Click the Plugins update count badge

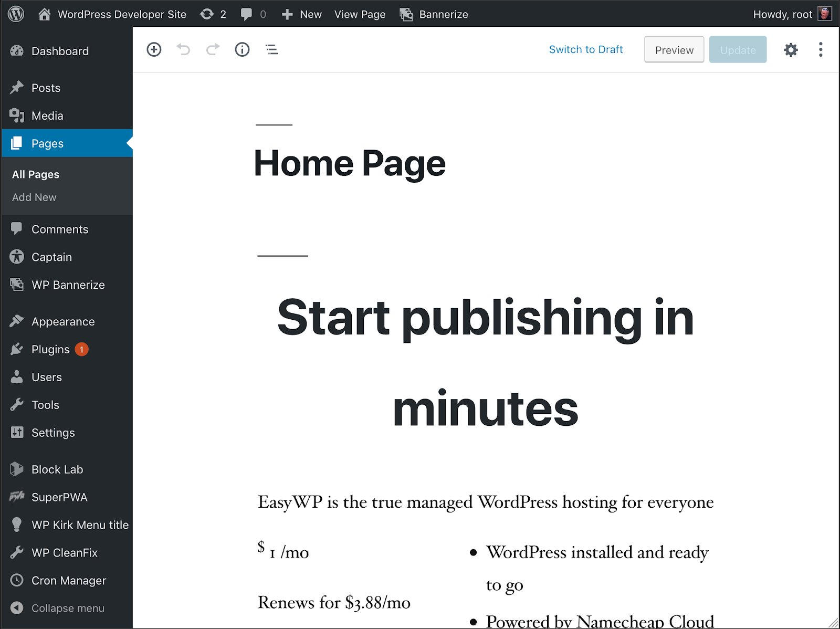[x=81, y=349]
